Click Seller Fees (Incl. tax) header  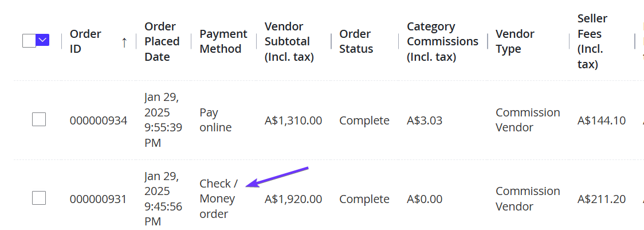(592, 41)
